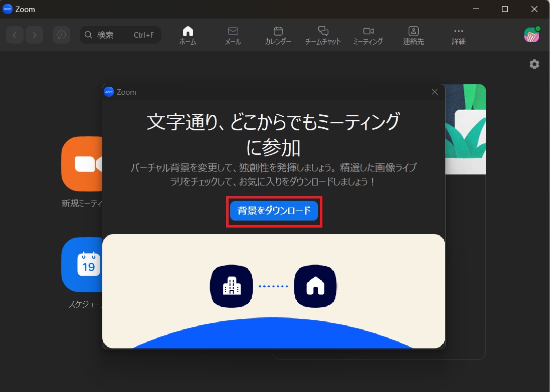Open the history clock icon
The height and width of the screenshot is (392, 550).
(61, 35)
